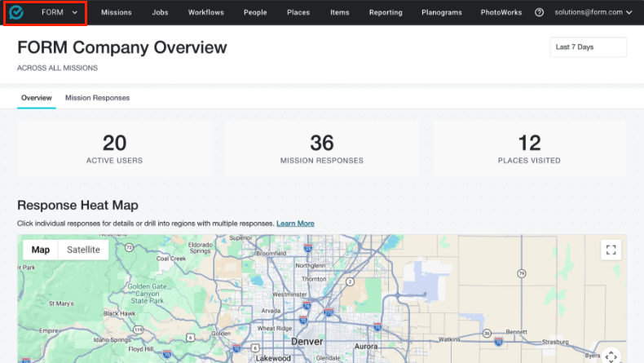Click Golden Gate Canyon State Park label
Screen dimensions: 644x363
pos(147,294)
